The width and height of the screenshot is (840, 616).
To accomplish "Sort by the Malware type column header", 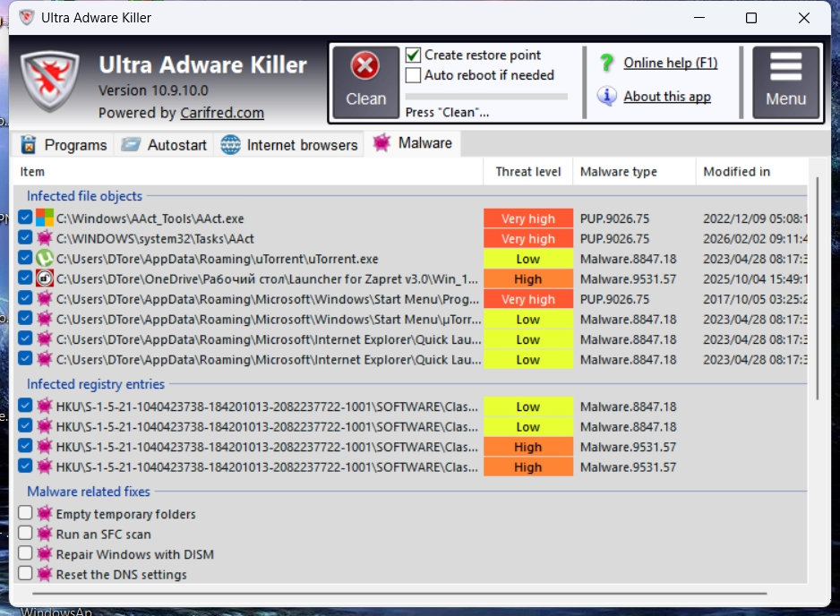I will point(634,172).
